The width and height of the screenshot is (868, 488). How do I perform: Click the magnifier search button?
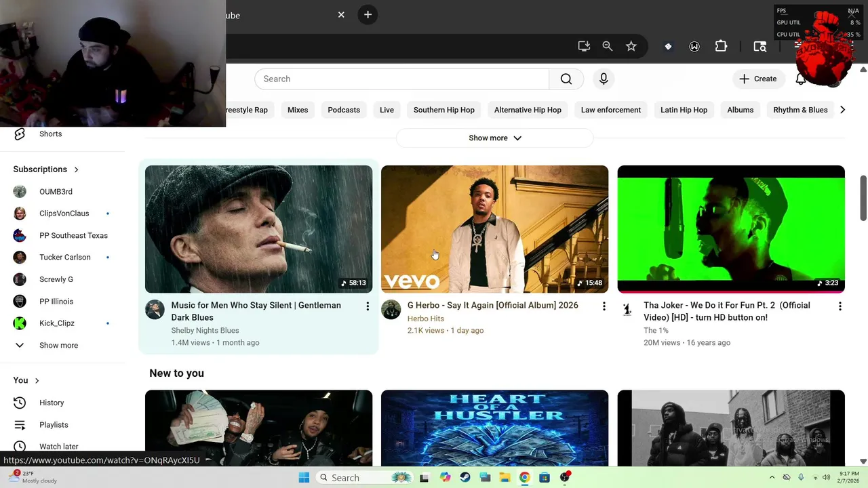566,79
